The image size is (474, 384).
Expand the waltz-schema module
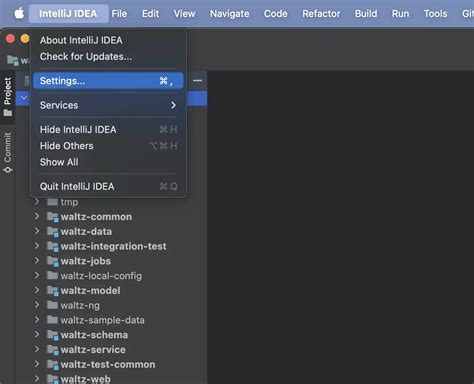[x=37, y=335]
